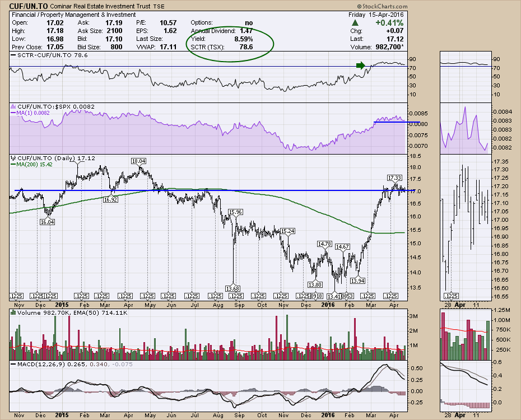Image resolution: width=521 pixels, height=420 pixels.
Task: Click the green up-triangle change indicator
Action: 355,23
